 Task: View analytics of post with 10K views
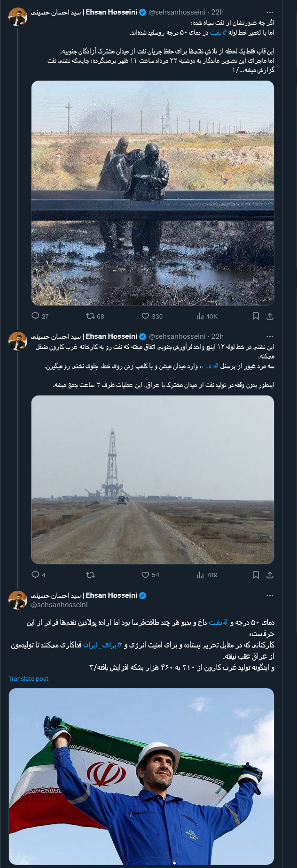[201, 316]
